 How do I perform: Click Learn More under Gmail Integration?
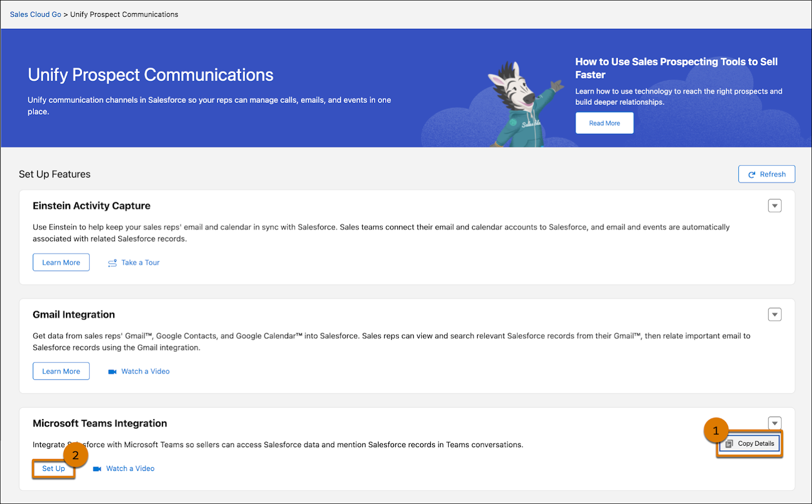pos(61,371)
